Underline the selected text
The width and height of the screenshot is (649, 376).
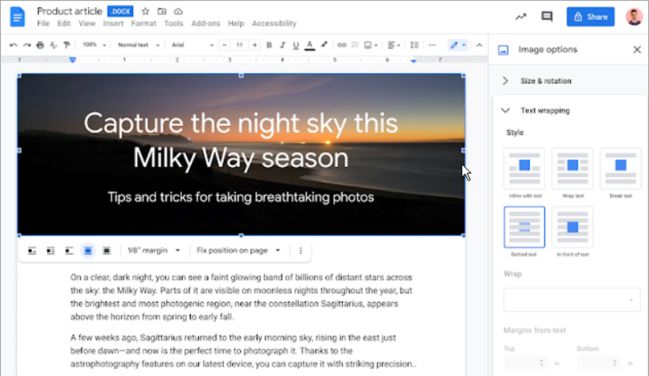pyautogui.click(x=296, y=45)
